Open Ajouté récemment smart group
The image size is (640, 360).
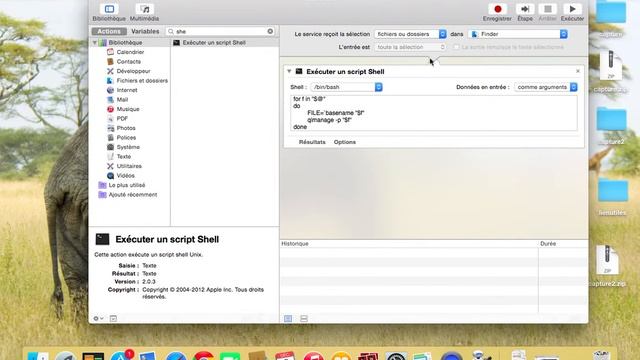133,195
